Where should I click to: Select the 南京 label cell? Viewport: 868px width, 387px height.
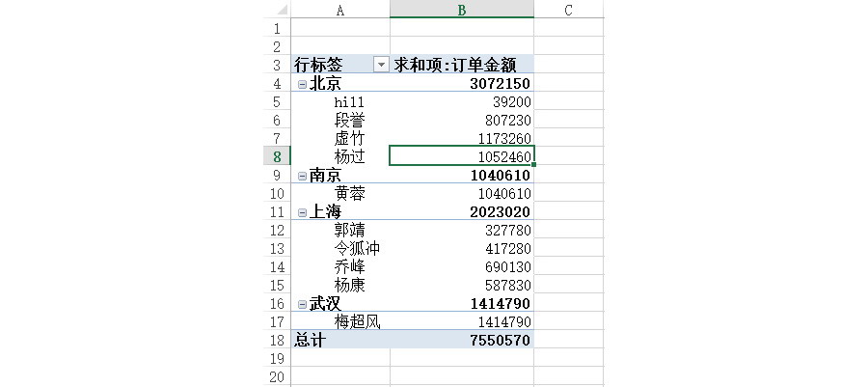click(x=339, y=176)
